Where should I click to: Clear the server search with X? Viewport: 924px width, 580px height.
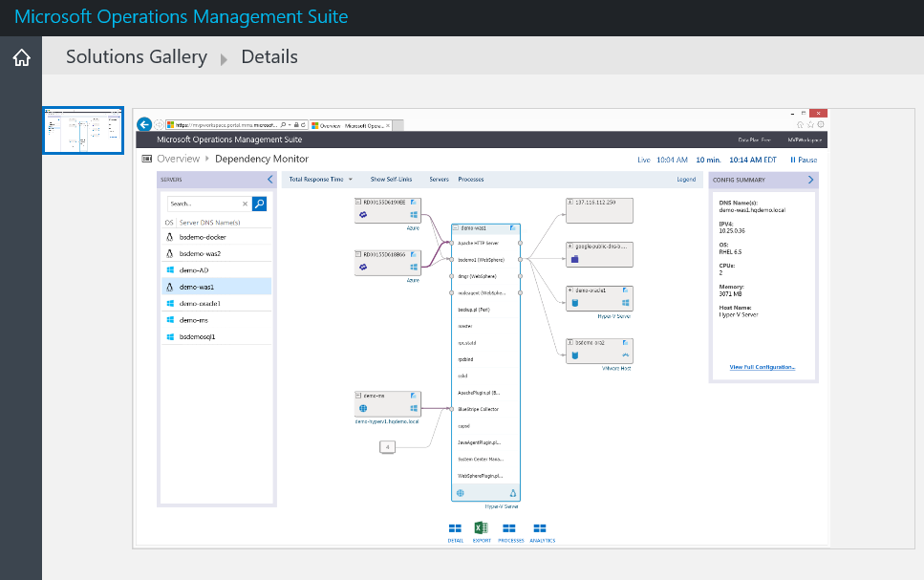[x=246, y=204]
